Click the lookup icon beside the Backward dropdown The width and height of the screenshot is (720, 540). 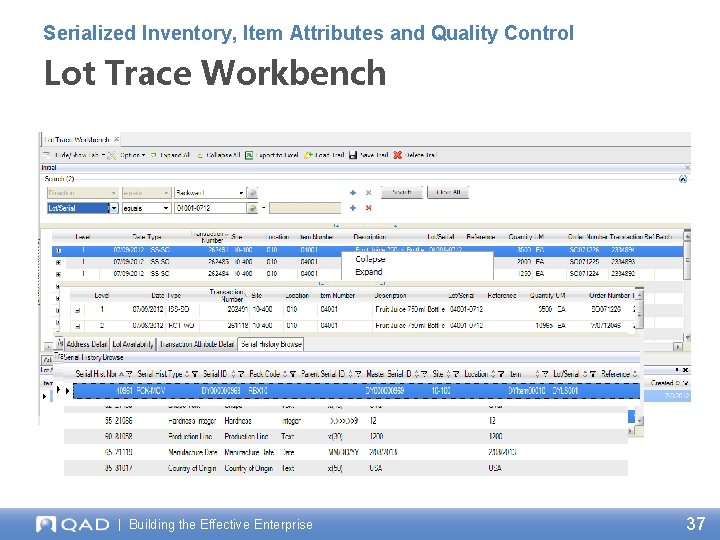coord(252,193)
